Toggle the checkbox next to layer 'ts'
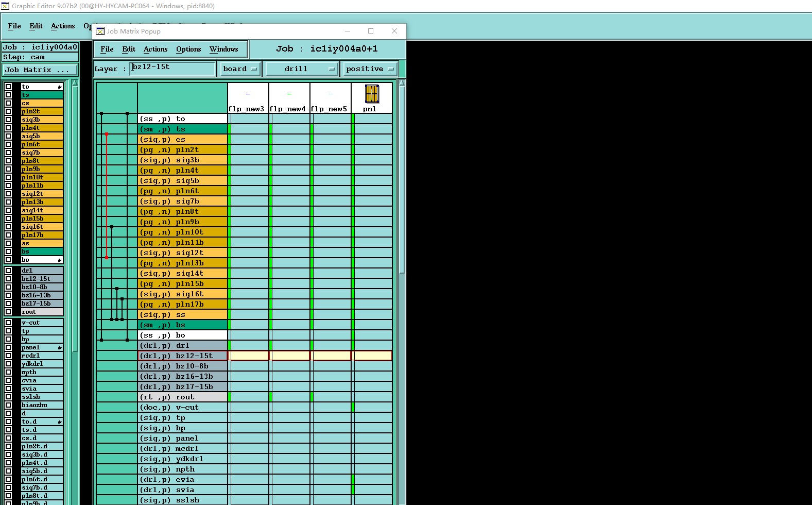This screenshot has height=505, width=812. pos(8,95)
